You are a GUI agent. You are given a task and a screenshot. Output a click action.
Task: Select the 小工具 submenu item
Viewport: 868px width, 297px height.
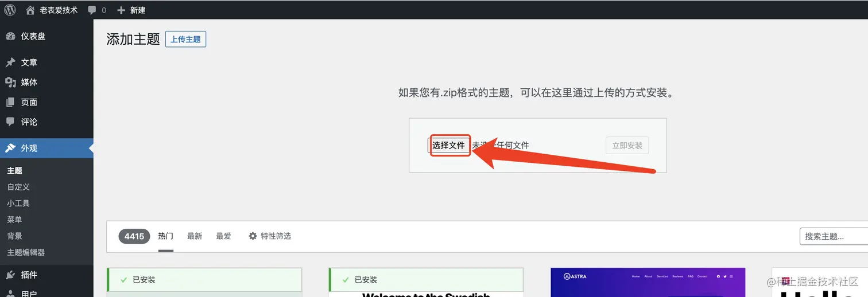pos(18,204)
